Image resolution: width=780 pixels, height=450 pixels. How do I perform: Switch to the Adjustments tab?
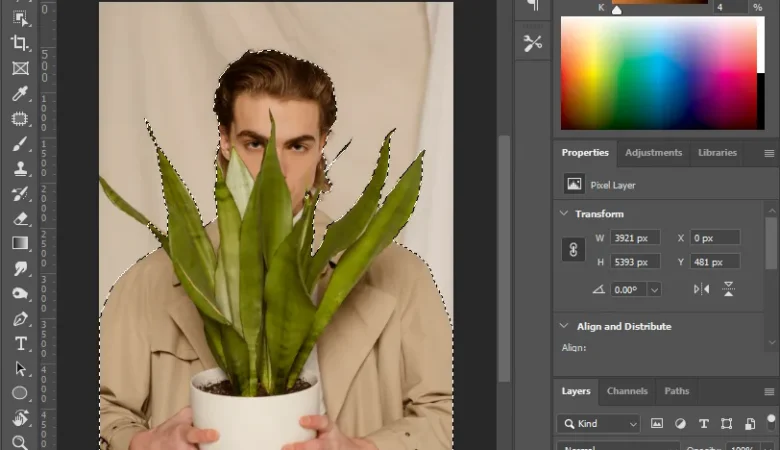coord(653,153)
